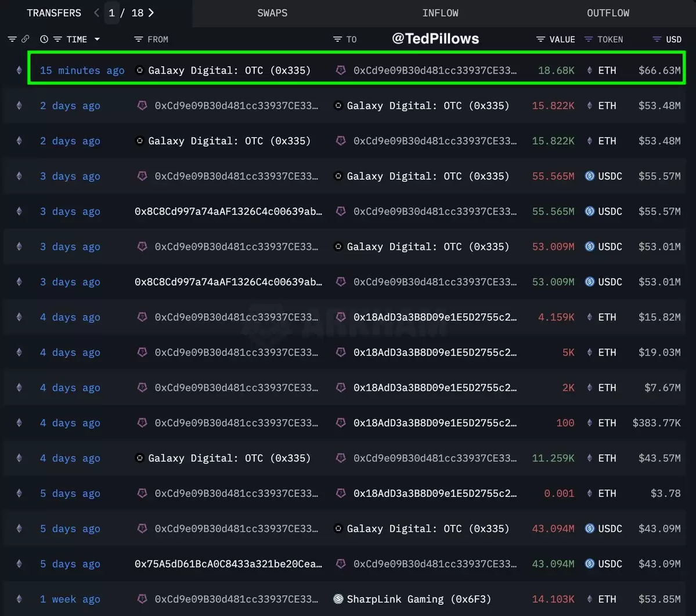Click the 11.259K ETH value

[553, 458]
